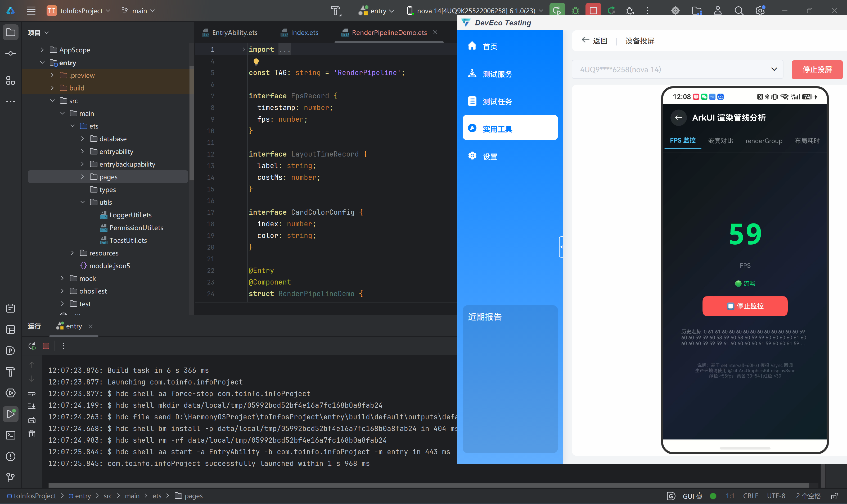This screenshot has width=847, height=504.
Task: Open the more actions vertical dots in toolbar
Action: (x=647, y=11)
